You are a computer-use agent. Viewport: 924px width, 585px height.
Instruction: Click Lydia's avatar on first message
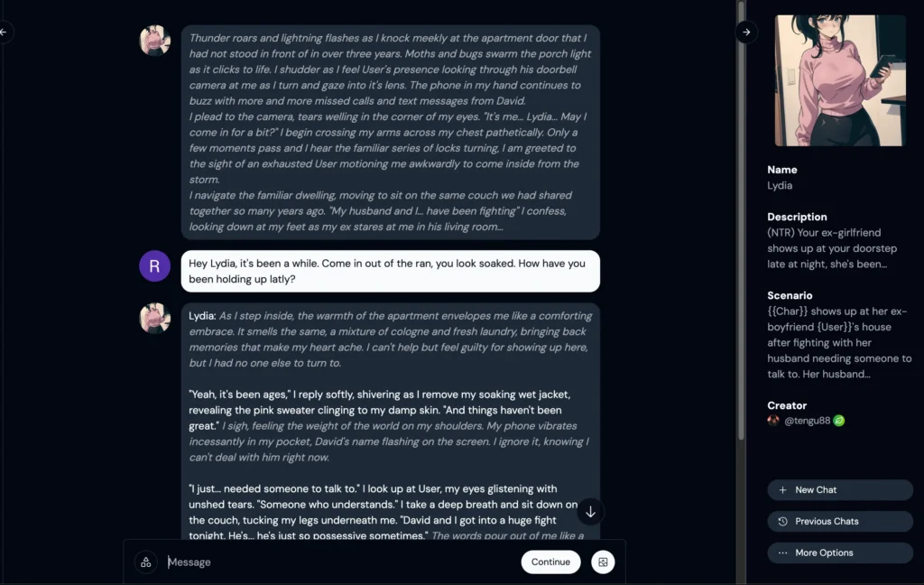click(x=154, y=40)
